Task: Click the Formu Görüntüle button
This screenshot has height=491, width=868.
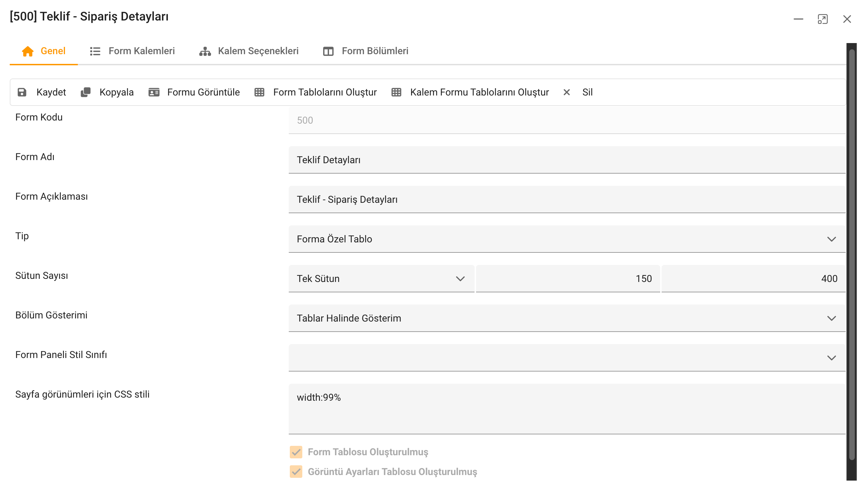Action: point(203,92)
